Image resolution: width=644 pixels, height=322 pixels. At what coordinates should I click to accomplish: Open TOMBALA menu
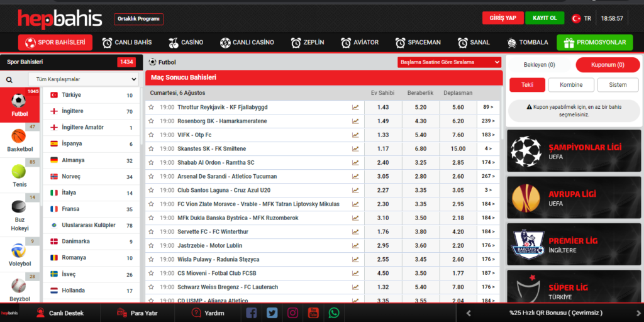coord(528,42)
